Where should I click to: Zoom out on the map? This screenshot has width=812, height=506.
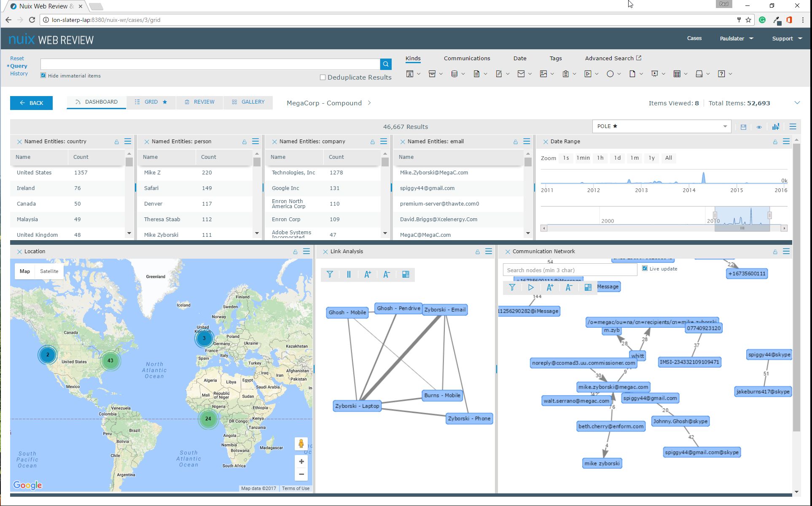point(301,474)
